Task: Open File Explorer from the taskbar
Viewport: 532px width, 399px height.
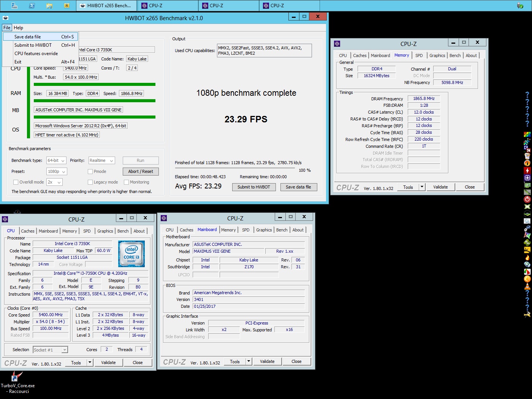Action: [x=49, y=6]
